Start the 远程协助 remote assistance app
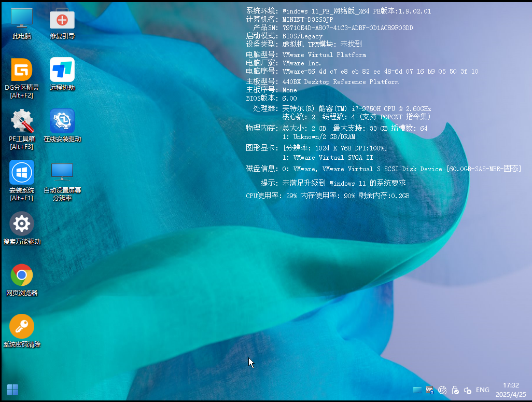Viewport: 532px width, 402px height. click(62, 74)
